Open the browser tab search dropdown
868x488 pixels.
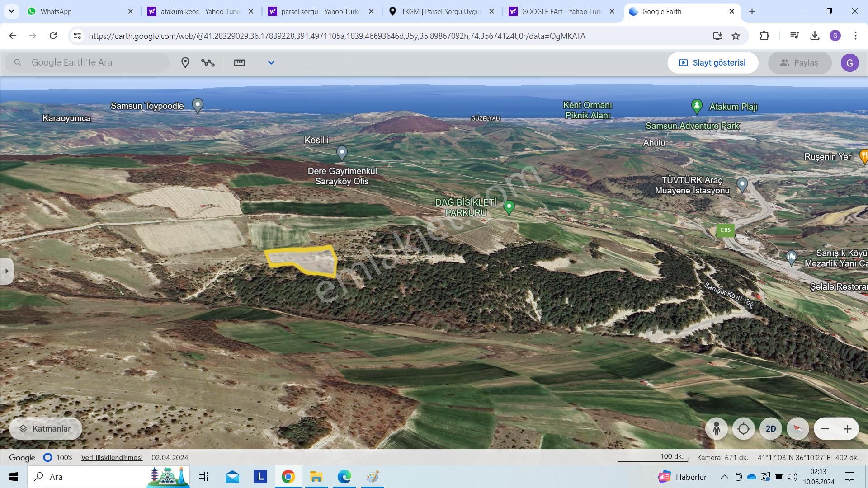(11, 11)
